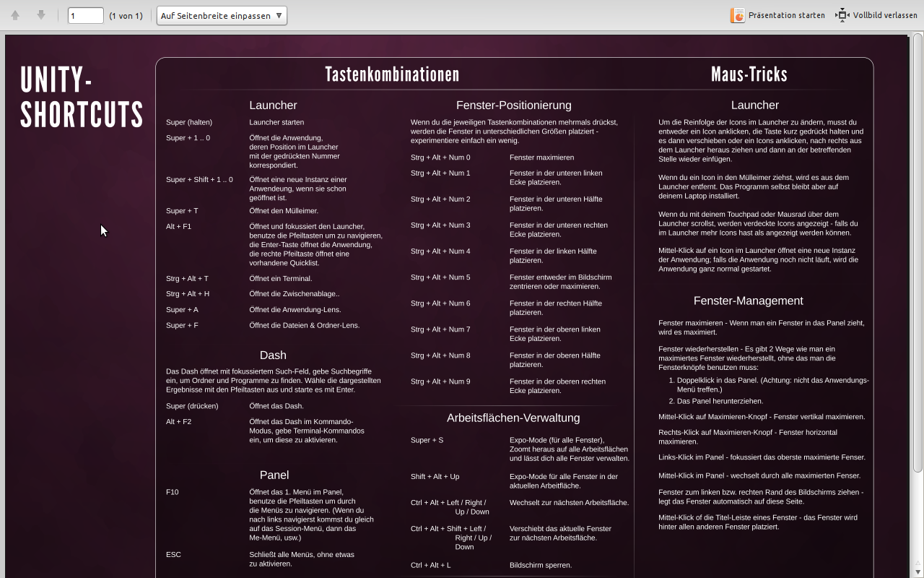The height and width of the screenshot is (578, 924).
Task: Click 'ESC' shortcut text
Action: coord(173,555)
